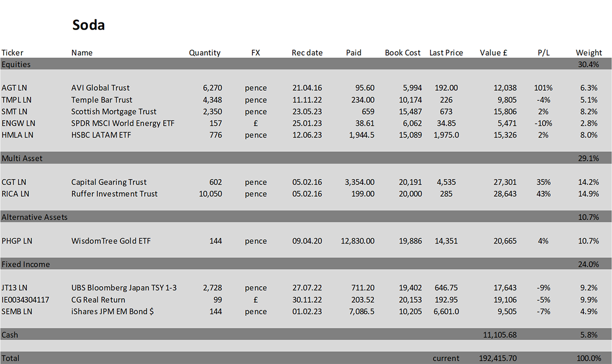Select CG Real Return rec date 30.11.22
The image size is (612, 364).
(307, 300)
